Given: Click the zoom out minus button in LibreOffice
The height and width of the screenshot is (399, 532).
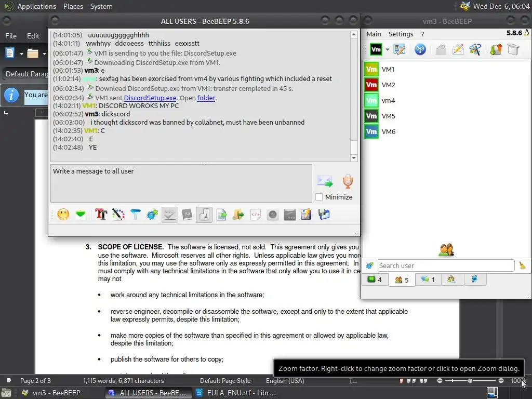Looking at the screenshot, I should click(440, 381).
